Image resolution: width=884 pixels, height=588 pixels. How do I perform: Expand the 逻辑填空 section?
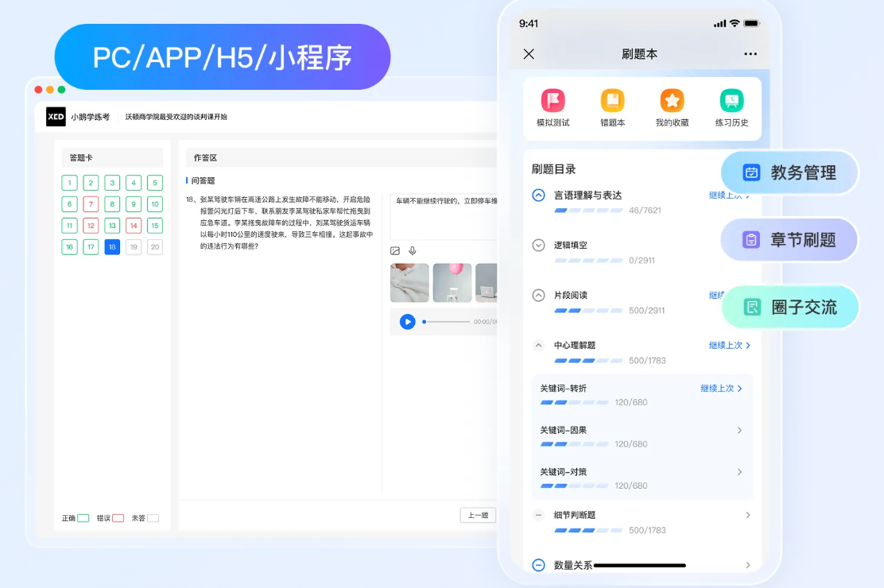(538, 246)
